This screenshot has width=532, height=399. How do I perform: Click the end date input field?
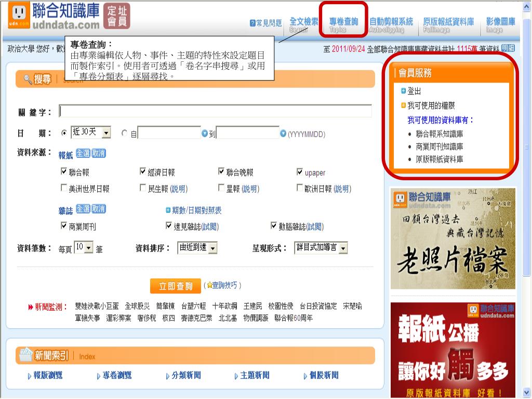pyautogui.click(x=248, y=132)
